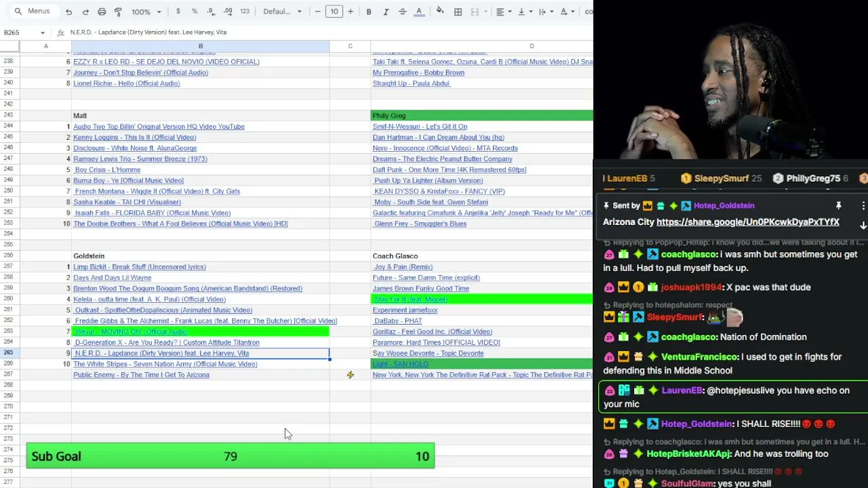
Task: Open Kenny Loggins This Is It link
Action: 134,138
